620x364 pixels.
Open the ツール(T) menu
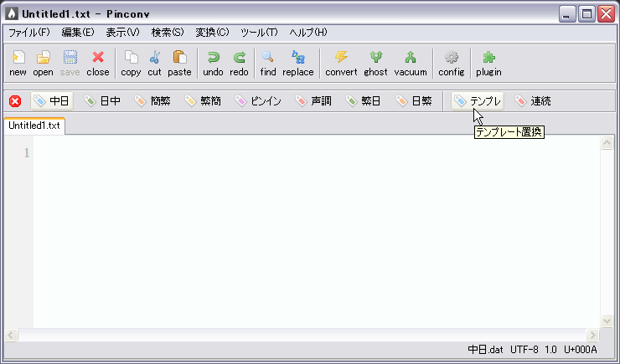[259, 33]
